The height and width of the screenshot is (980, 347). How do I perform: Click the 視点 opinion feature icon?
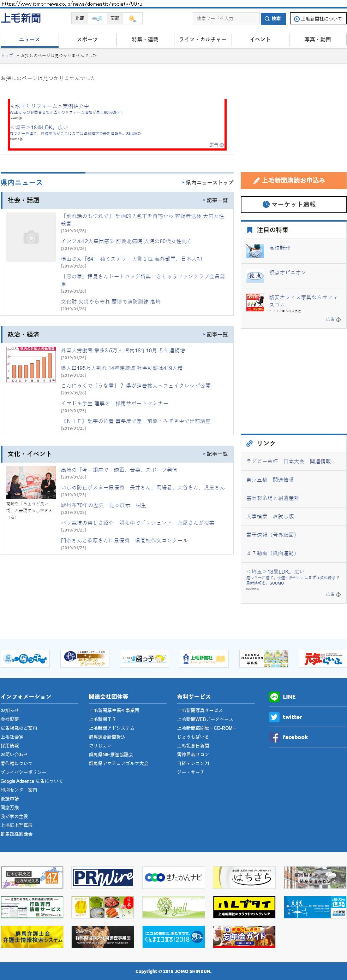click(x=255, y=275)
